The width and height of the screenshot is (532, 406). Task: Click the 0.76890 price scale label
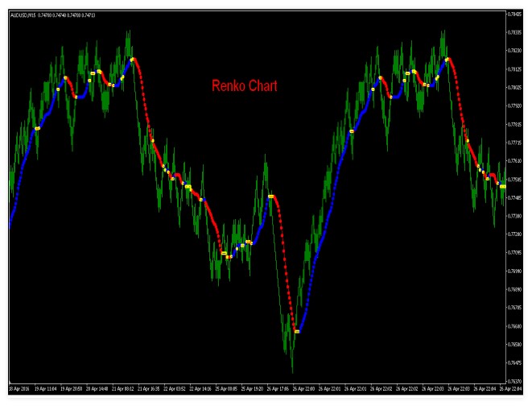point(515,289)
